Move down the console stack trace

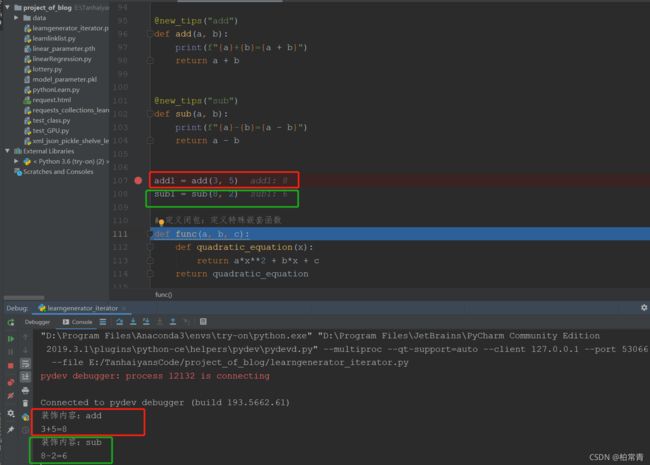pyautogui.click(x=25, y=351)
